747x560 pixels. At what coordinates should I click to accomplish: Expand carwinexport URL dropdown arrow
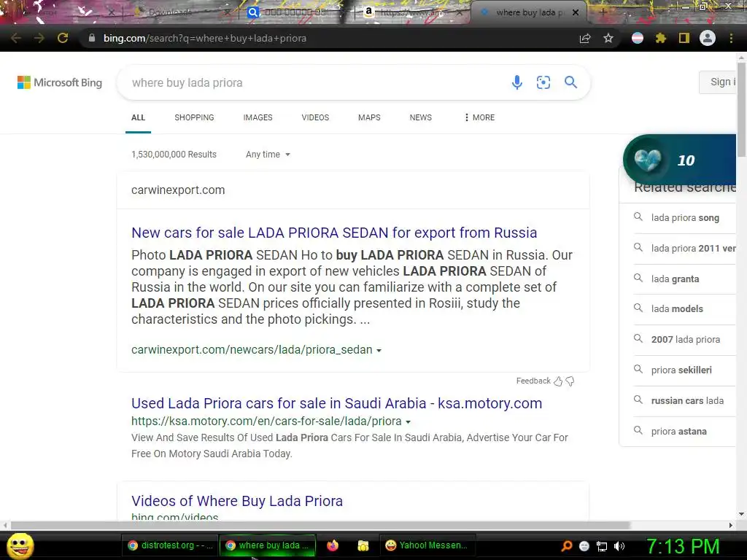379,351
